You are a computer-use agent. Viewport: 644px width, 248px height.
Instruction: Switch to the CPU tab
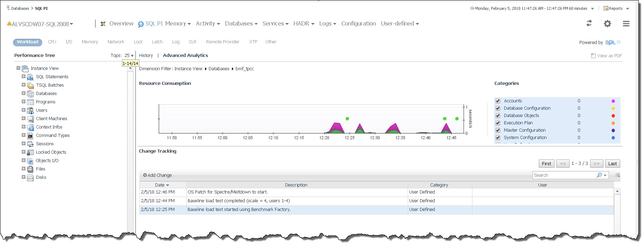[52, 42]
